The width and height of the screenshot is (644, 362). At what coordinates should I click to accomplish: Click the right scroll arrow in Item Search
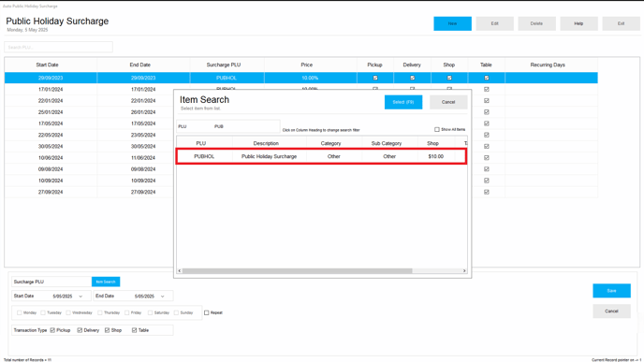464,271
